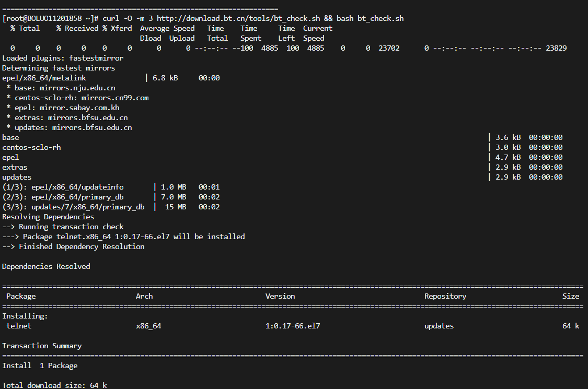Click 'updates' in the Repository column
Viewport: 588px width, 389px height.
point(439,326)
